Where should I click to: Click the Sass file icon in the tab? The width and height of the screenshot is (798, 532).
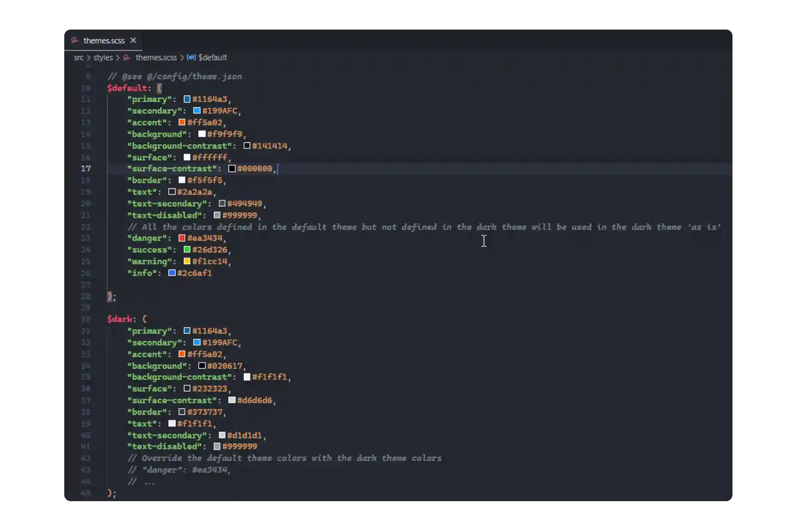pyautogui.click(x=75, y=40)
